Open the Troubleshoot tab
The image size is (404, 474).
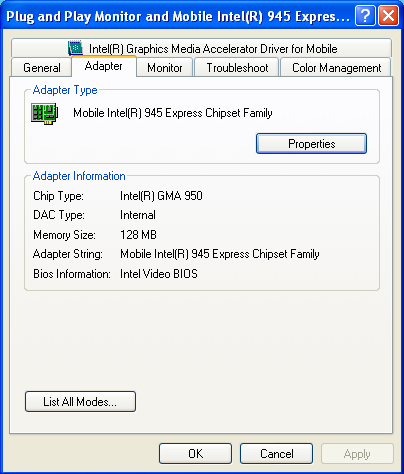pos(237,68)
